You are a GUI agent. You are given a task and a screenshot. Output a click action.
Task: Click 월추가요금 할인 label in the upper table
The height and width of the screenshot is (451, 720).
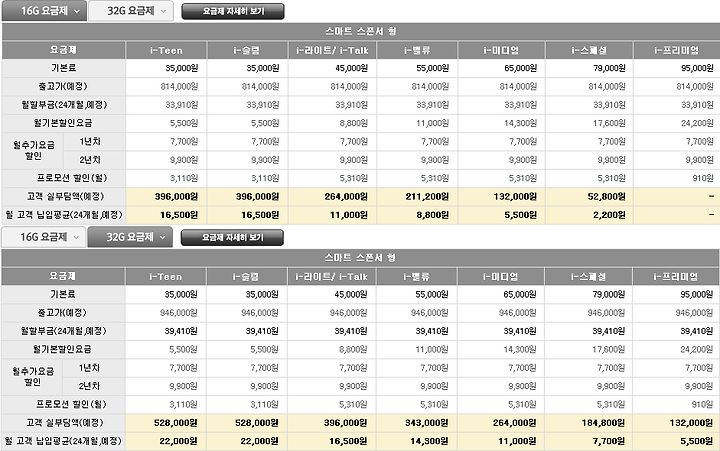[34, 151]
